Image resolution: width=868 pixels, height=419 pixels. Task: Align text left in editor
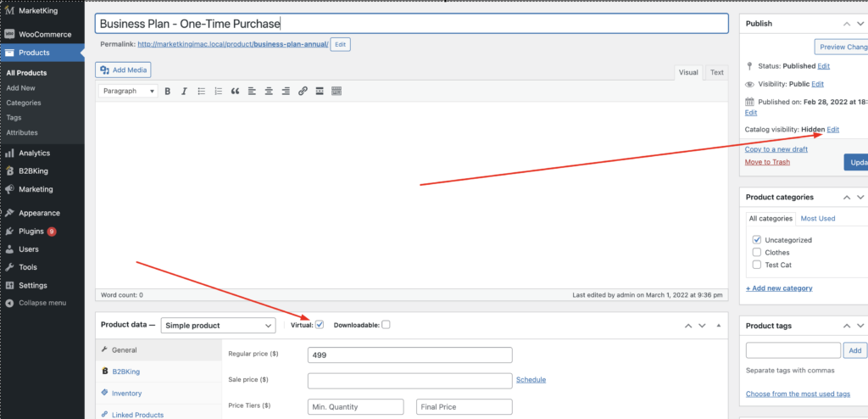252,92
